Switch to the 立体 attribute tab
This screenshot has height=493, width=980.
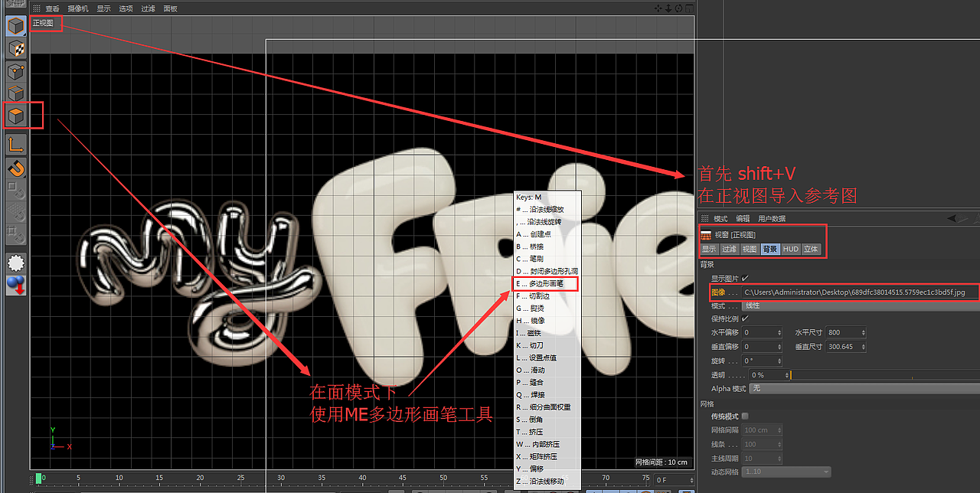(811, 249)
